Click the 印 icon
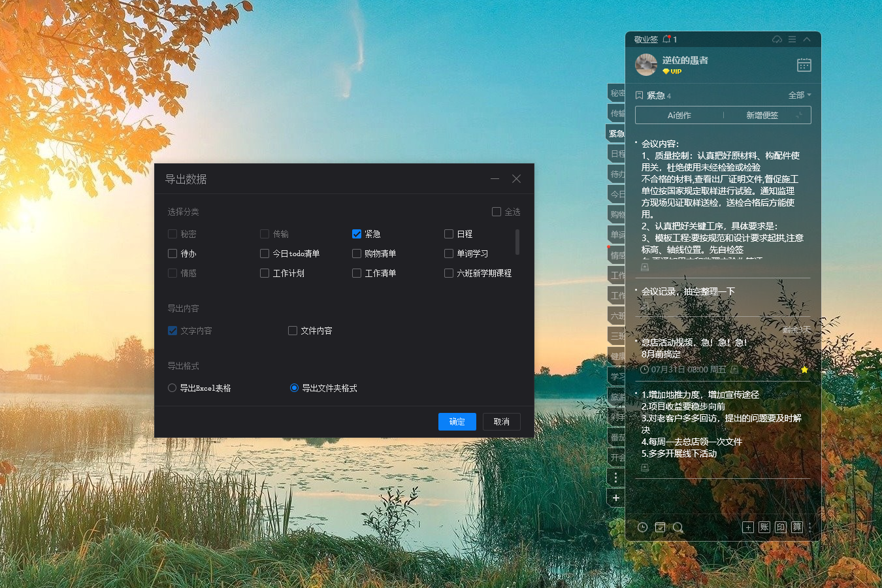The width and height of the screenshot is (882, 588). (x=781, y=527)
